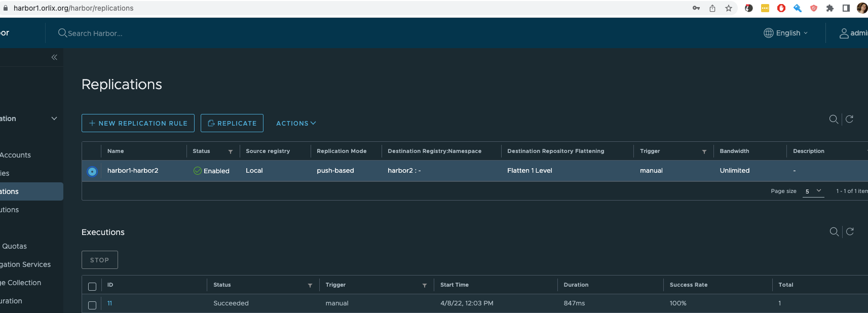Select the harbor1-harbor2 rule radio button
This screenshot has height=313, width=868.
pos(92,171)
